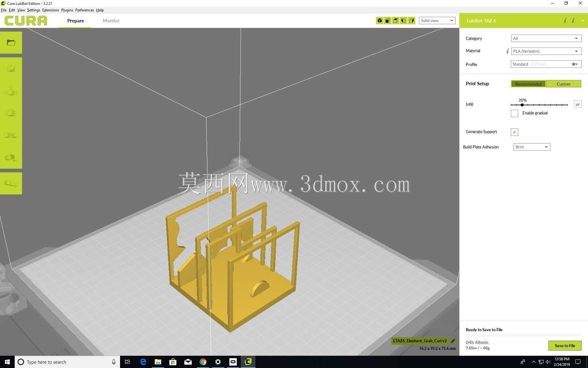Launch Microsoft Edge from taskbar

tap(143, 362)
